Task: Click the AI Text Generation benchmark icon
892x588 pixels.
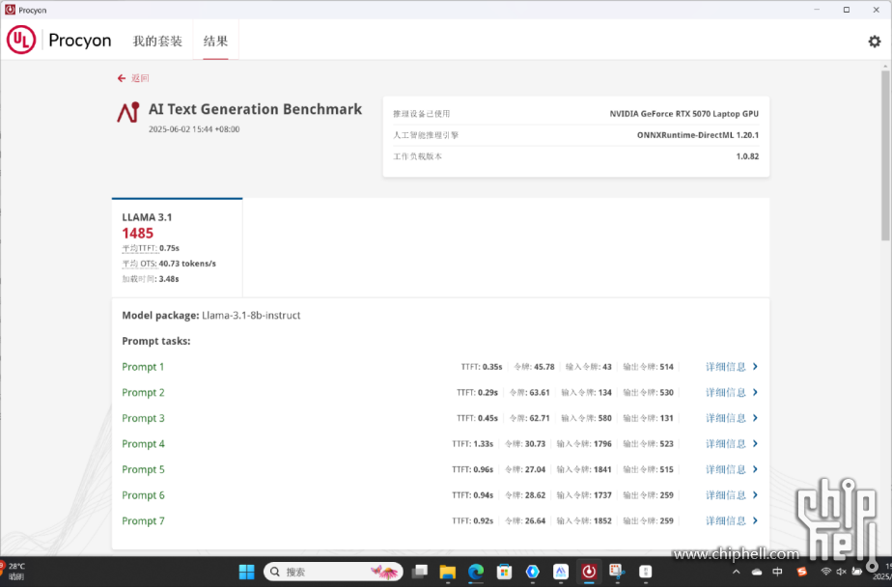Action: click(x=128, y=112)
